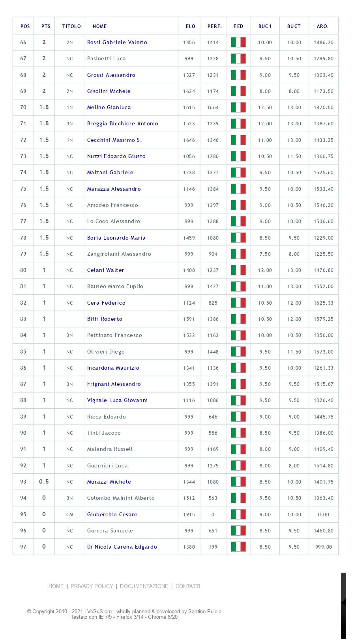Select flag in Lo Coco Alessandro row
This screenshot has height=644, width=352.
coord(238,221)
